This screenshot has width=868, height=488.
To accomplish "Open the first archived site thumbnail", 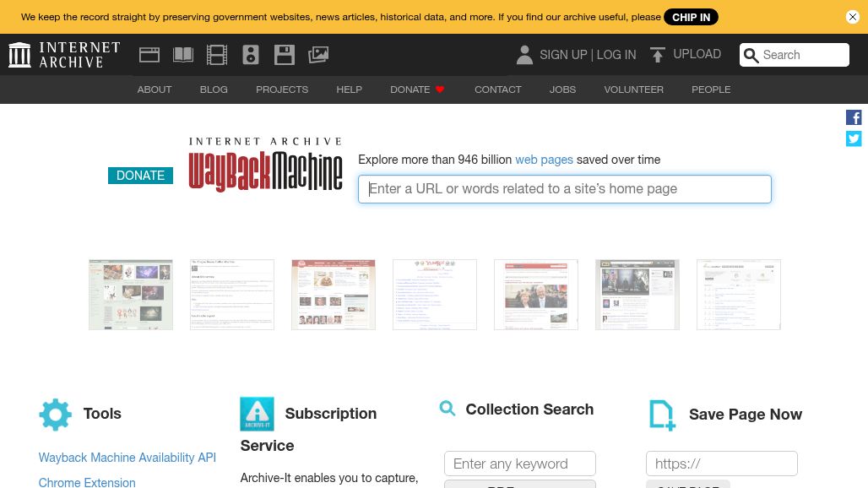I will point(131,295).
